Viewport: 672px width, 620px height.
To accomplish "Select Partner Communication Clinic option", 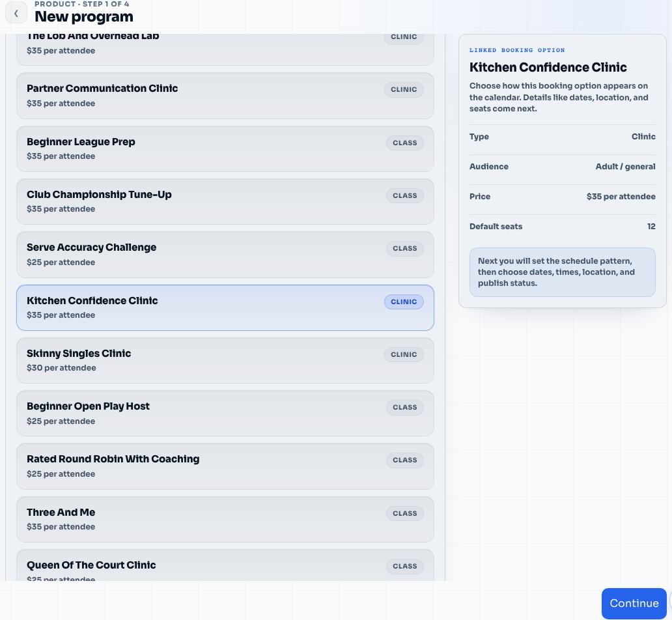I will tap(225, 96).
